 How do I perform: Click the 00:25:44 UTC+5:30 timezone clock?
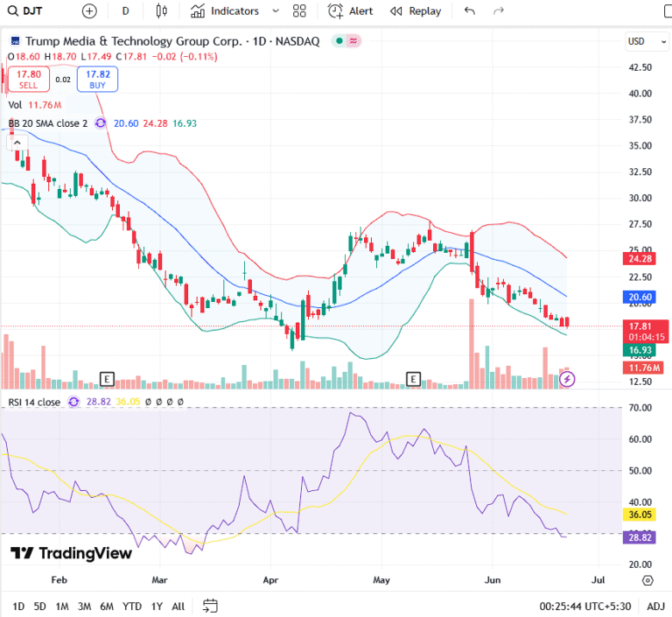click(x=585, y=606)
